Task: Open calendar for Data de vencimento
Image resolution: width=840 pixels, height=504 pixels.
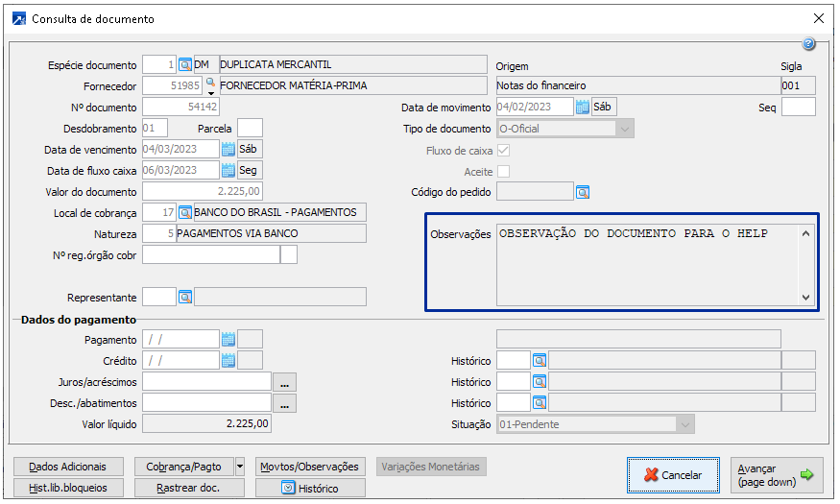Action: (x=228, y=150)
